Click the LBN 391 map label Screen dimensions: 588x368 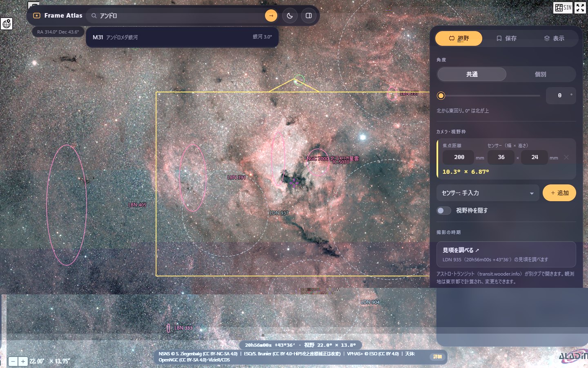[x=236, y=177]
